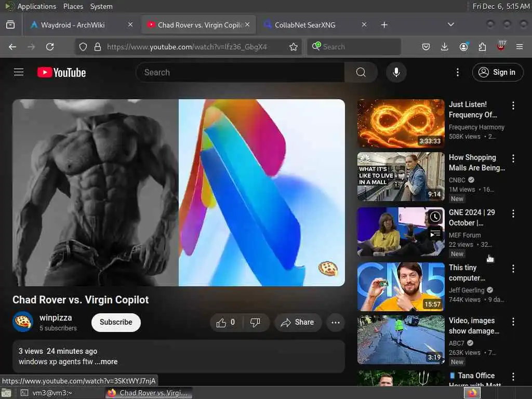Share the Chad Rover video

pos(297,322)
